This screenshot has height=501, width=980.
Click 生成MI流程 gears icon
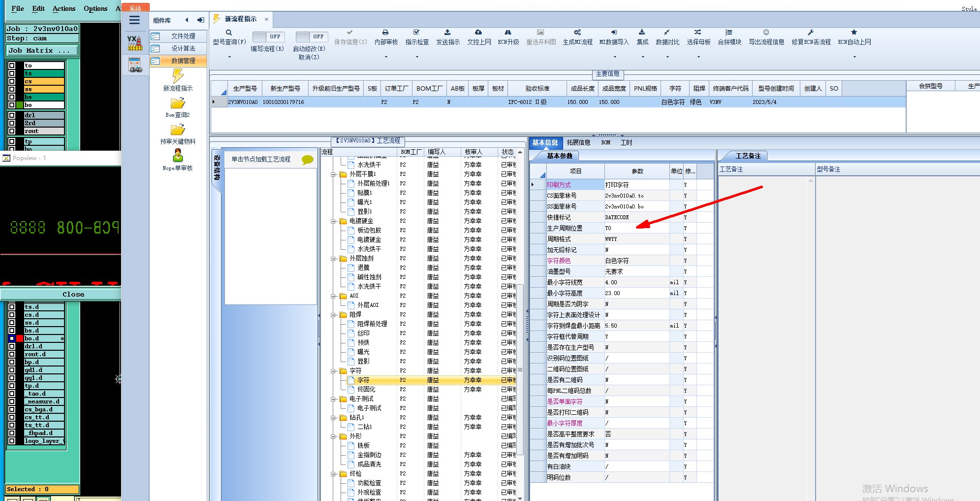pos(577,33)
